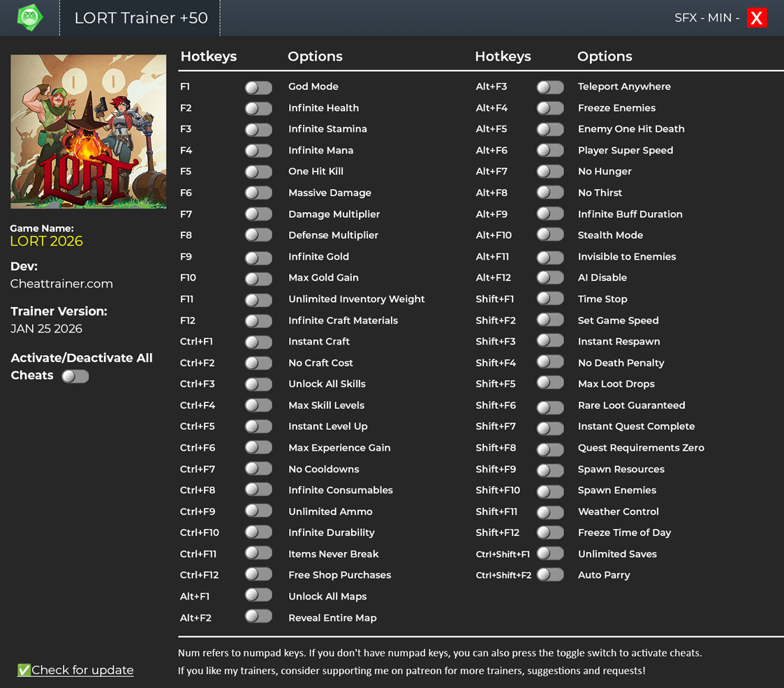Turn on Auto Parry toggle
This screenshot has width=784, height=688.
point(550,575)
